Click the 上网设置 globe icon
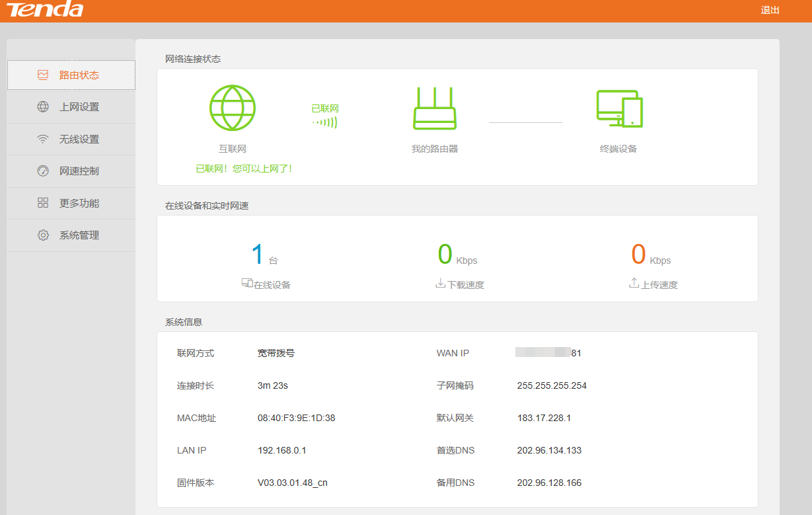The width and height of the screenshot is (812, 515). (x=42, y=107)
